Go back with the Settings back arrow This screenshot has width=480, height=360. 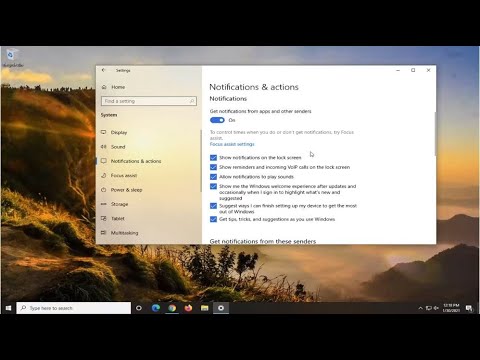tap(104, 70)
